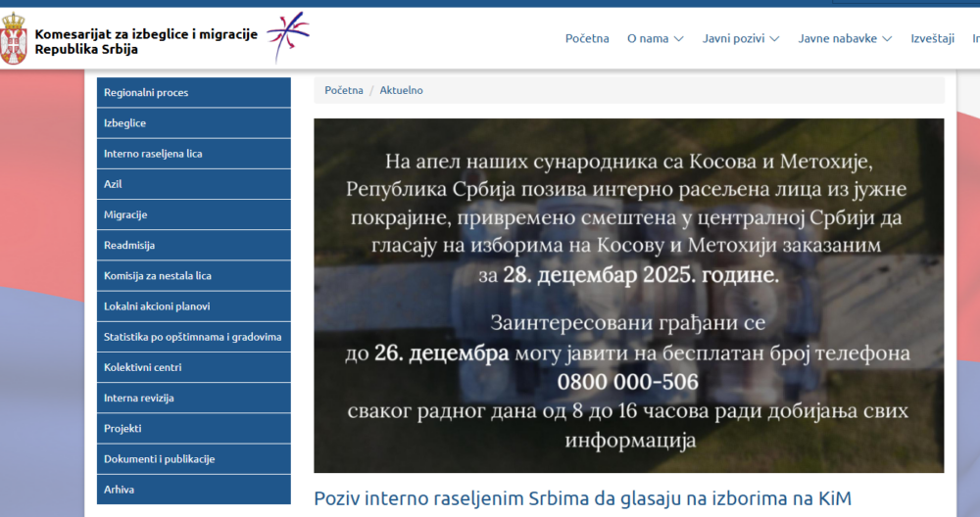980x517 pixels.
Task: Click the election announcement banner image
Action: click(x=628, y=296)
